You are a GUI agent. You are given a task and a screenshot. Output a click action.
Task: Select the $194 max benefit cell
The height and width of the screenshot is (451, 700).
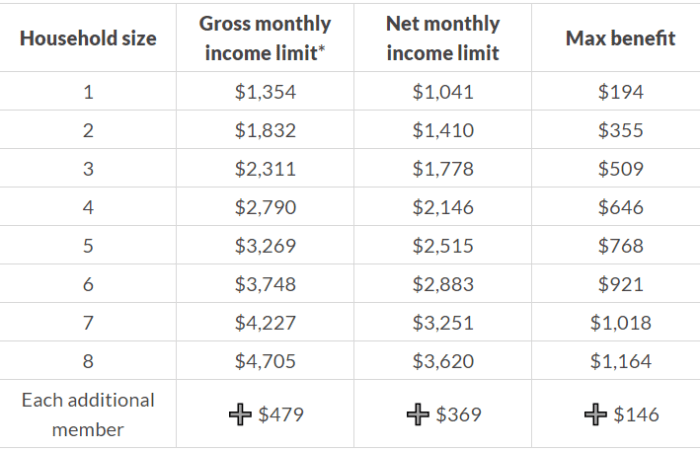pos(620,92)
